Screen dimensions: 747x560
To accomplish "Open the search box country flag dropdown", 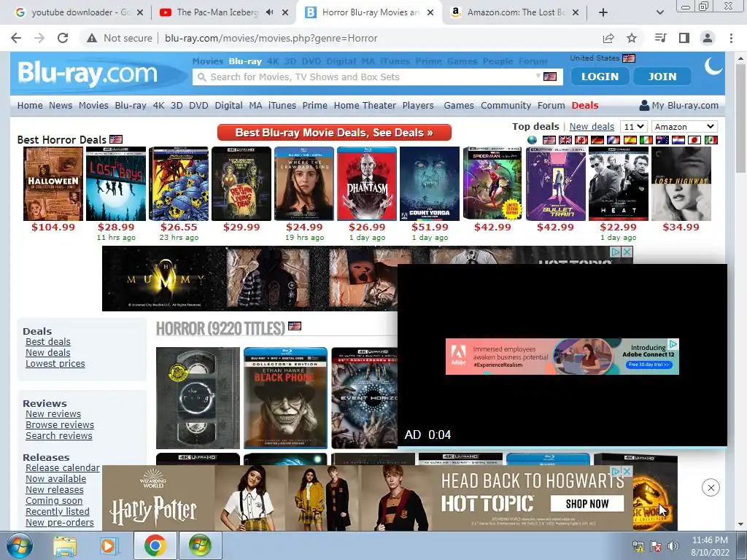I will click(x=547, y=77).
